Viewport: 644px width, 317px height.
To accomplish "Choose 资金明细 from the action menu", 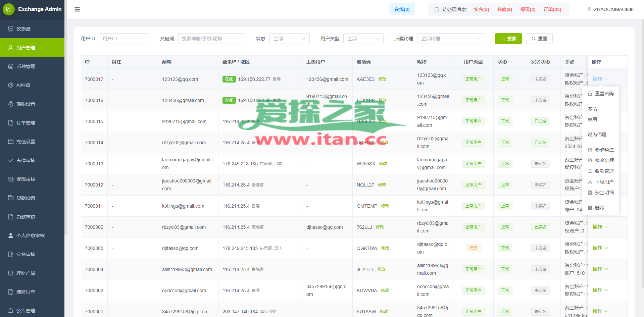I will coord(601,193).
